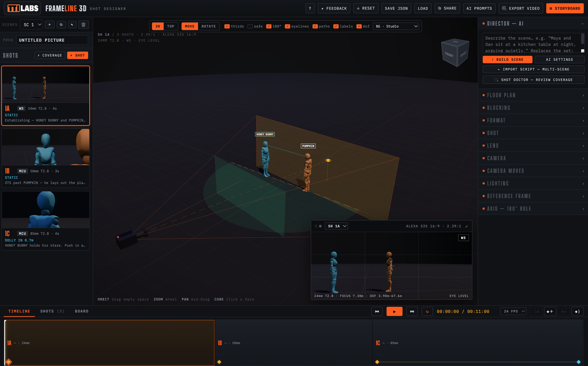The image size is (588, 366).
Task: Expand the Lighting section
Action: [533, 184]
